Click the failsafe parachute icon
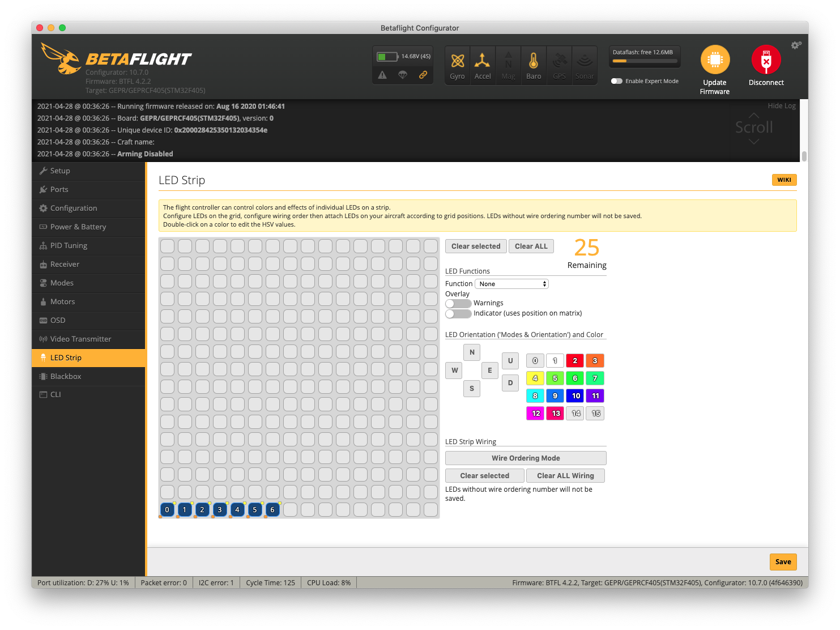This screenshot has height=630, width=840. [403, 75]
